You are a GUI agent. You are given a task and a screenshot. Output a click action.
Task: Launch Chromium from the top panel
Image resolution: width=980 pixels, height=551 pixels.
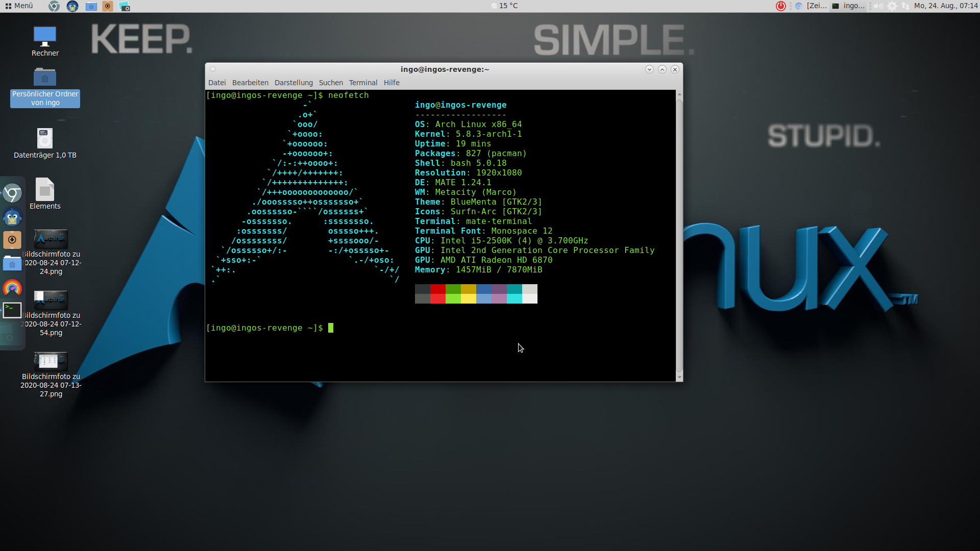(x=54, y=6)
